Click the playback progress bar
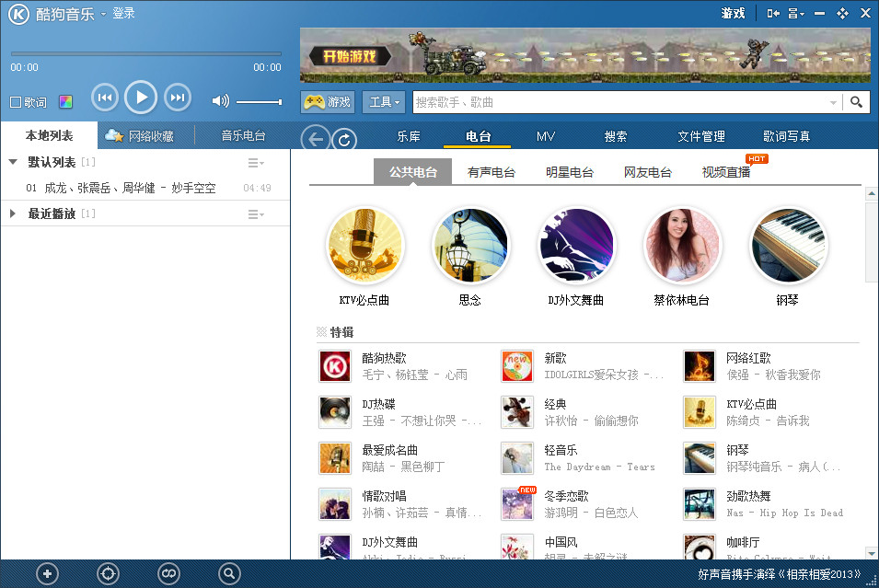 tap(145, 54)
